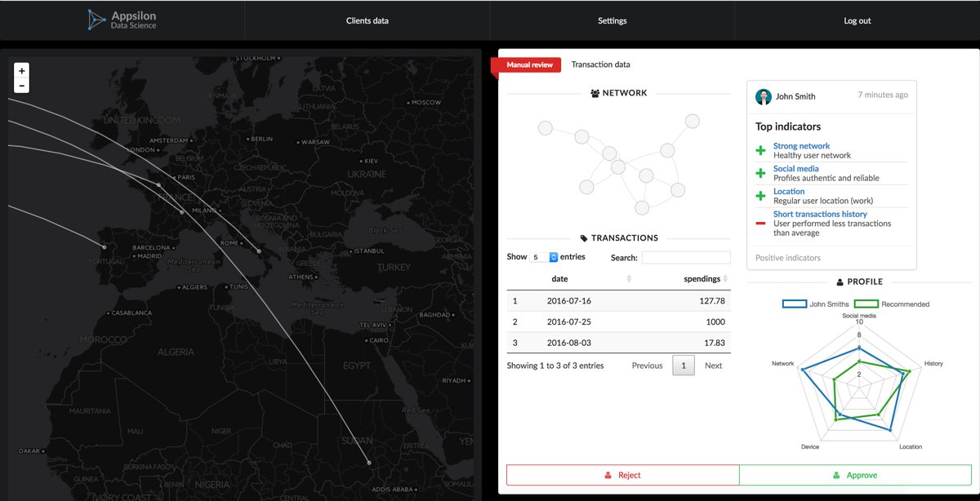The image size is (980, 501).
Task: Click the Positive indicators footer text
Action: pyautogui.click(x=788, y=258)
